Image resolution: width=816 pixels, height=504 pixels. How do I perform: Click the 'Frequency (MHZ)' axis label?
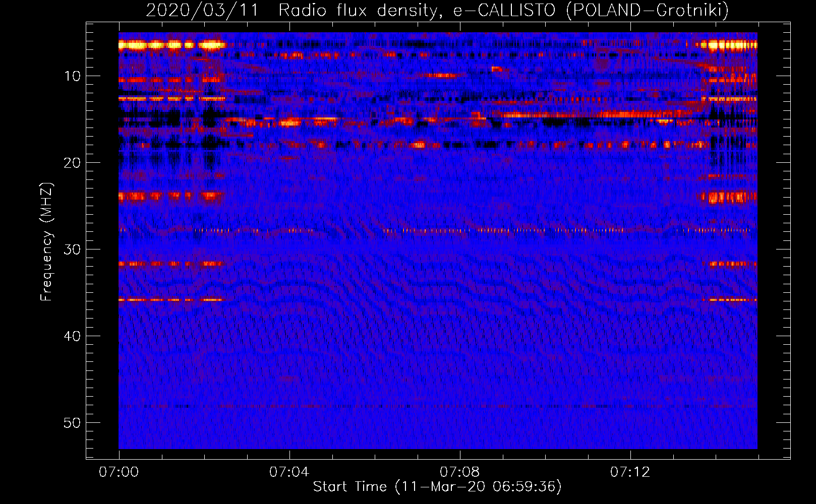46,242
